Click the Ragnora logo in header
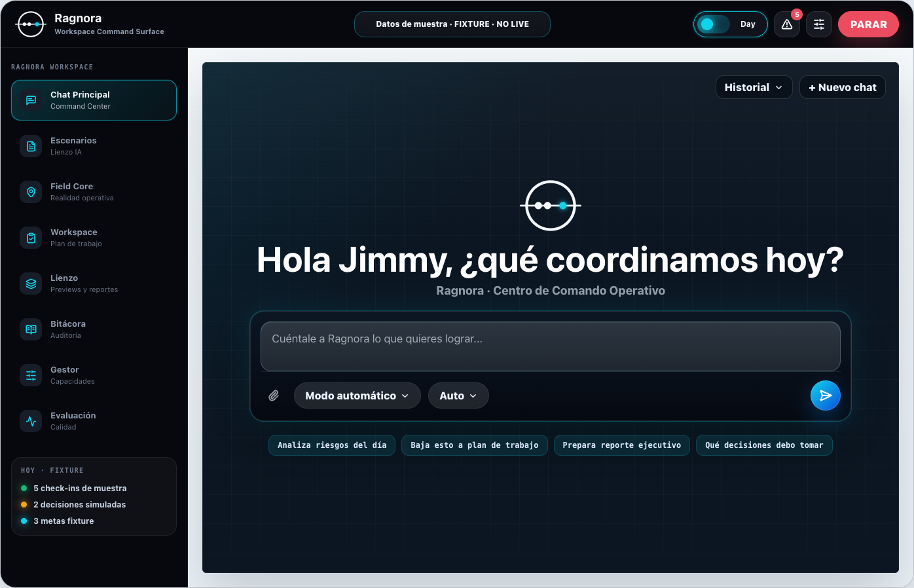 [30, 24]
